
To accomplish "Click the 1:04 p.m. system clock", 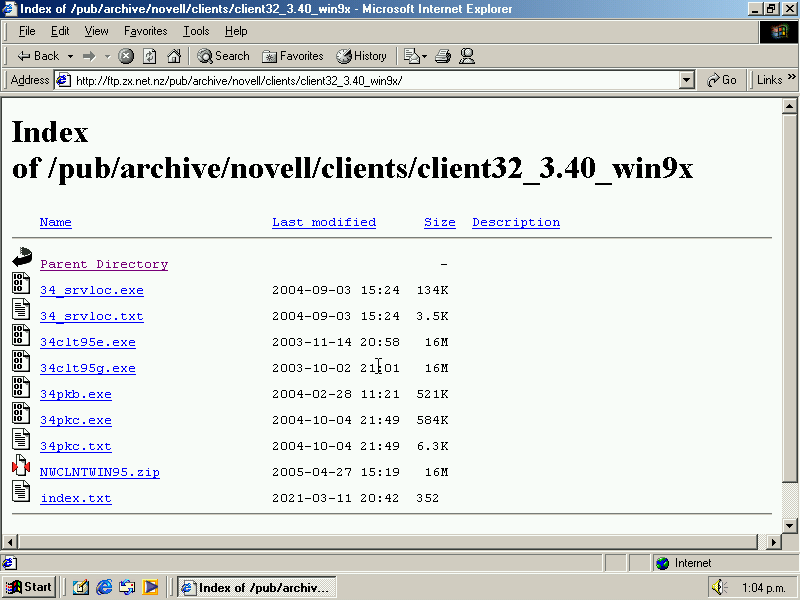I will click(763, 588).
